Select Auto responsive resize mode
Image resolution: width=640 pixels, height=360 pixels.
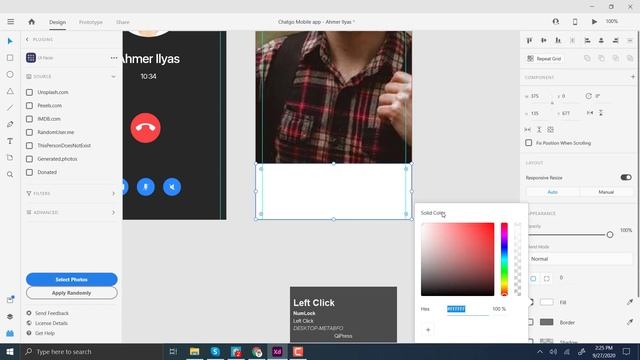[552, 192]
